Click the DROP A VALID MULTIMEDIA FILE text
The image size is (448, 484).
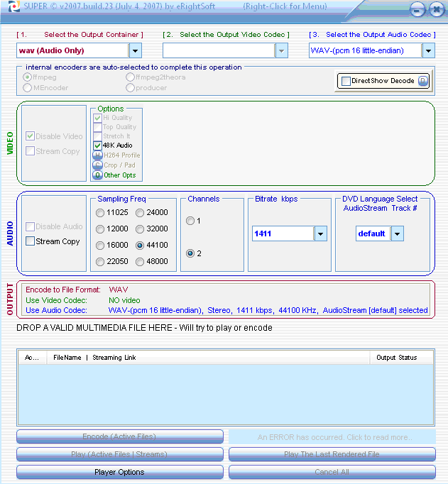(144, 328)
